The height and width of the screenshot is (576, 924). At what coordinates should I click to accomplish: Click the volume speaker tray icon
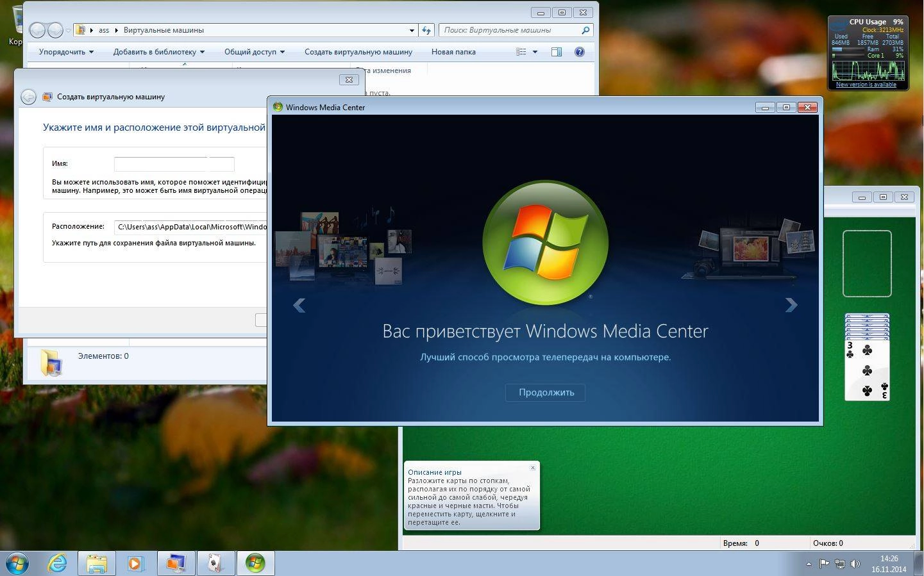(x=855, y=564)
